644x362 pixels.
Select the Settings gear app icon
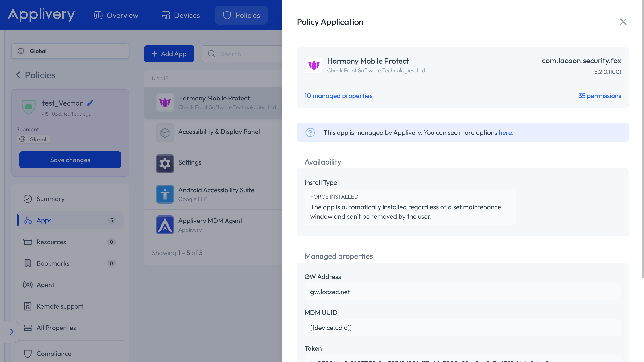pos(165,163)
